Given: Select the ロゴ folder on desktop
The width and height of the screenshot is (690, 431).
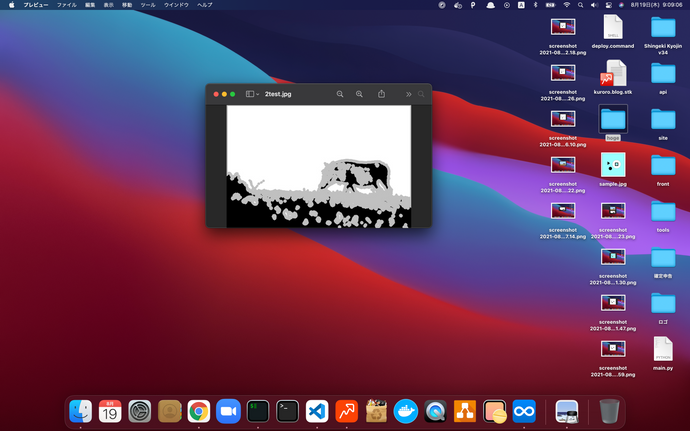Looking at the screenshot, I should (663, 308).
